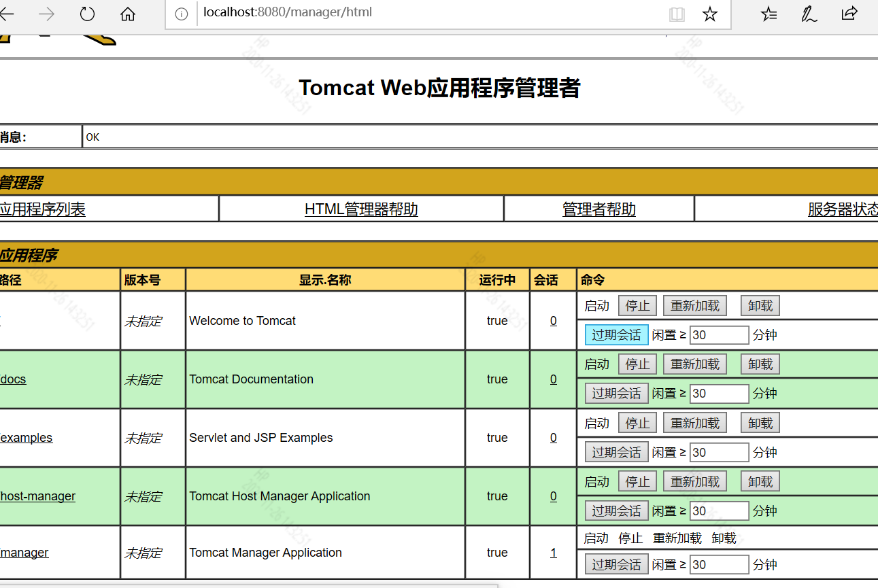
Task: Refresh the Tomcat manager page
Action: coord(87,14)
